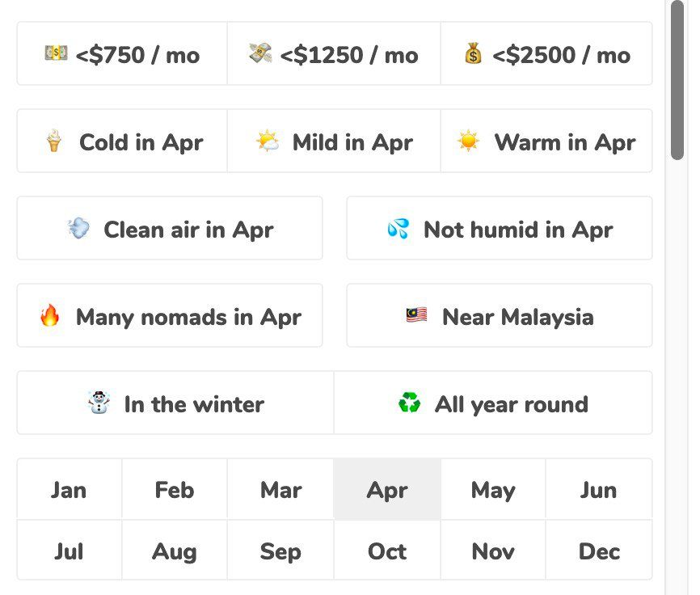Choose Dec in the month grid
The image size is (700, 595).
pyautogui.click(x=599, y=551)
